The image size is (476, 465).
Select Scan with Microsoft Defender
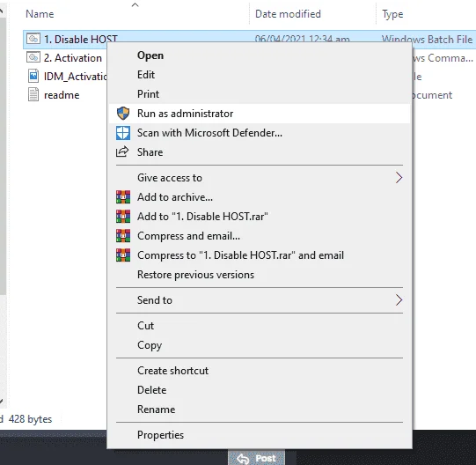pos(260,133)
